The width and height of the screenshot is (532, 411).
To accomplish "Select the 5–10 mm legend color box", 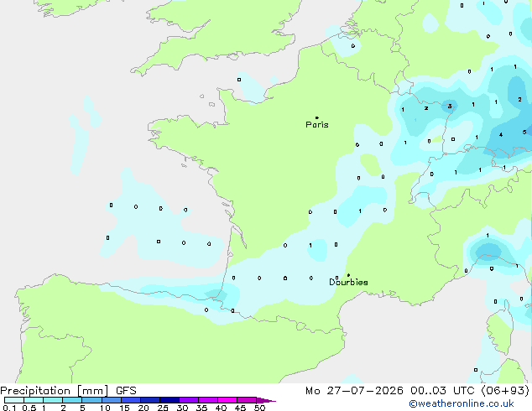I will pyautogui.click(x=91, y=400).
